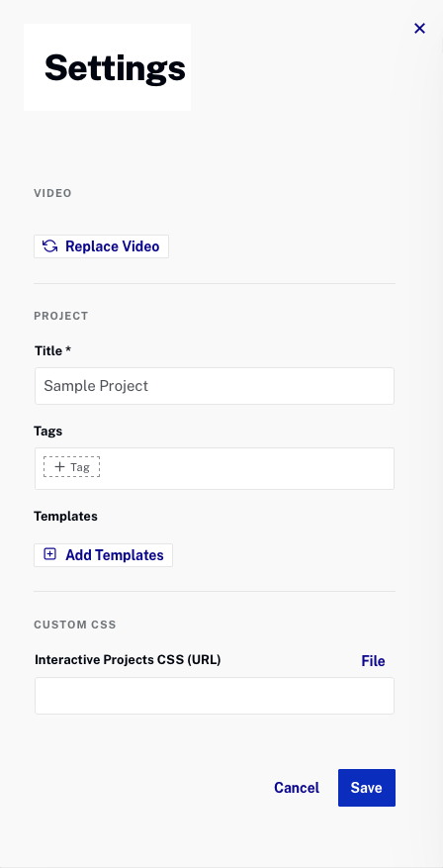The width and height of the screenshot is (443, 868).
Task: Click the Settings heading
Action: [115, 68]
